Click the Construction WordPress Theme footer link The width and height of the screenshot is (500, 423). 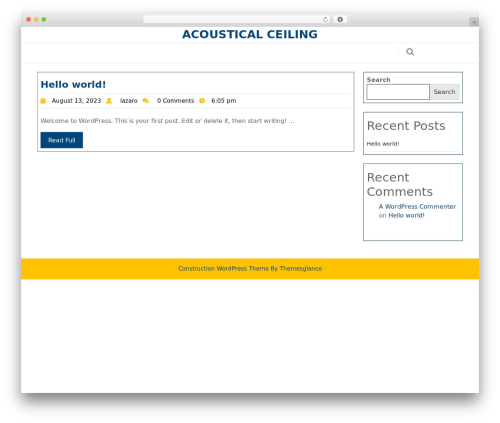(250, 268)
